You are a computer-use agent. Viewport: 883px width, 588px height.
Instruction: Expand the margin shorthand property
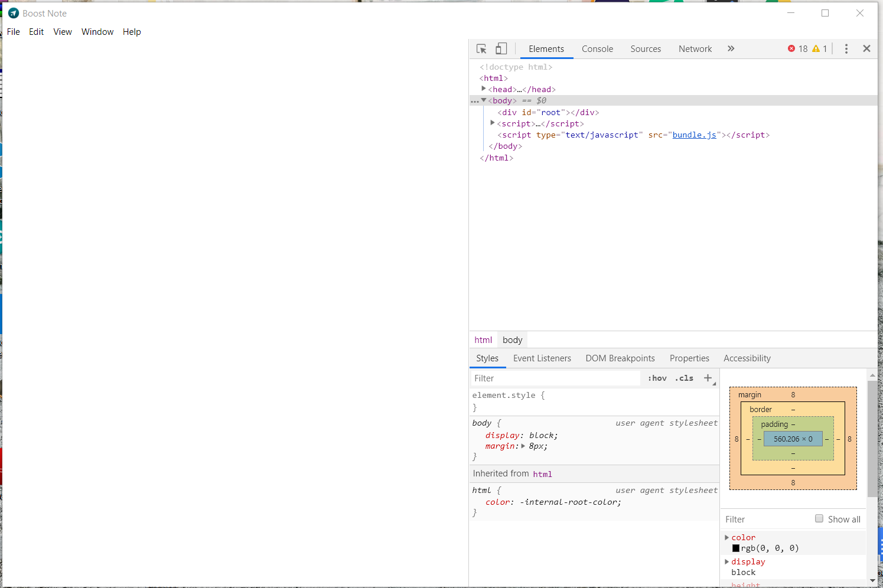click(x=523, y=446)
